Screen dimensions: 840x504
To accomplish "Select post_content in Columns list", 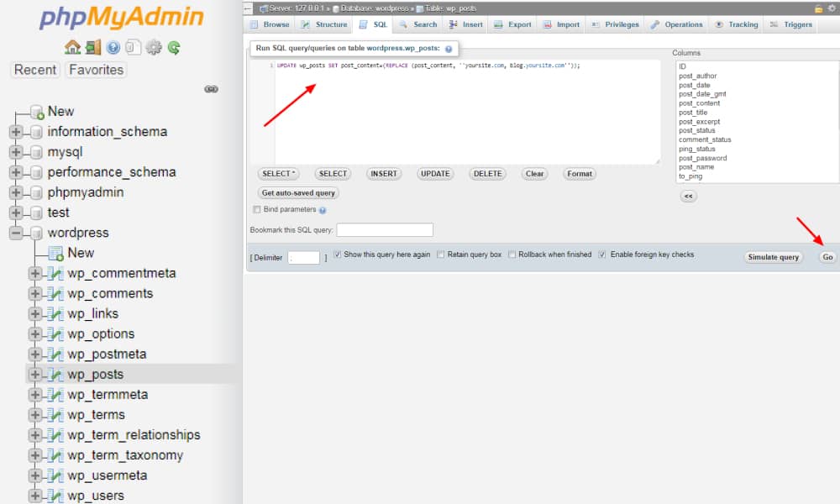I will coord(699,103).
